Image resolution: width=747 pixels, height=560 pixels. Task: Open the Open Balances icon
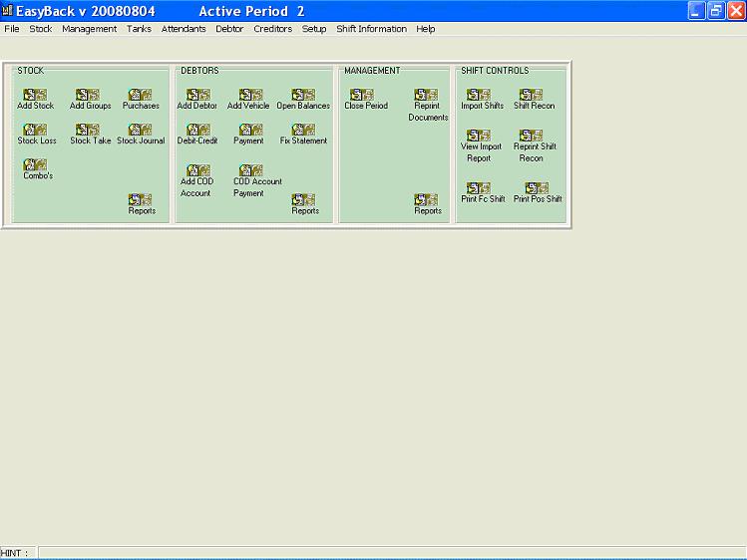coord(303,95)
